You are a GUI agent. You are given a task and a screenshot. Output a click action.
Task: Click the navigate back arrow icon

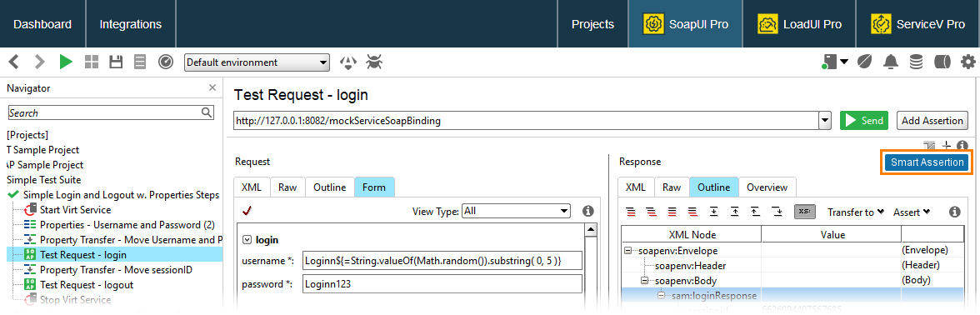pos(13,62)
